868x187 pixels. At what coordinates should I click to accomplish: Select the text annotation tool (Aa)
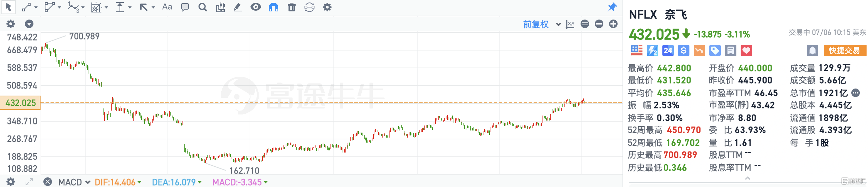(x=167, y=7)
